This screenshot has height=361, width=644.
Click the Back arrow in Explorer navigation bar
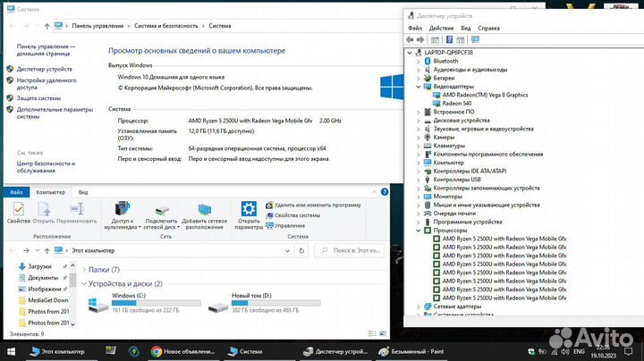coord(13,250)
